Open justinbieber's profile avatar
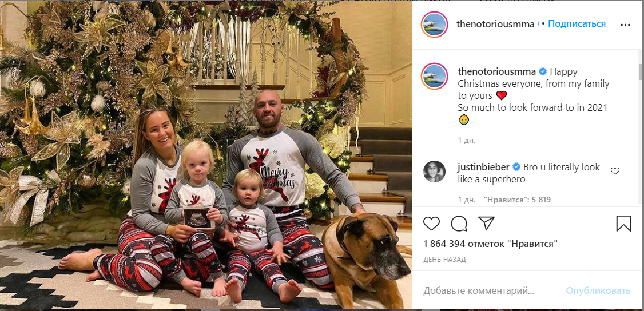 [x=435, y=172]
